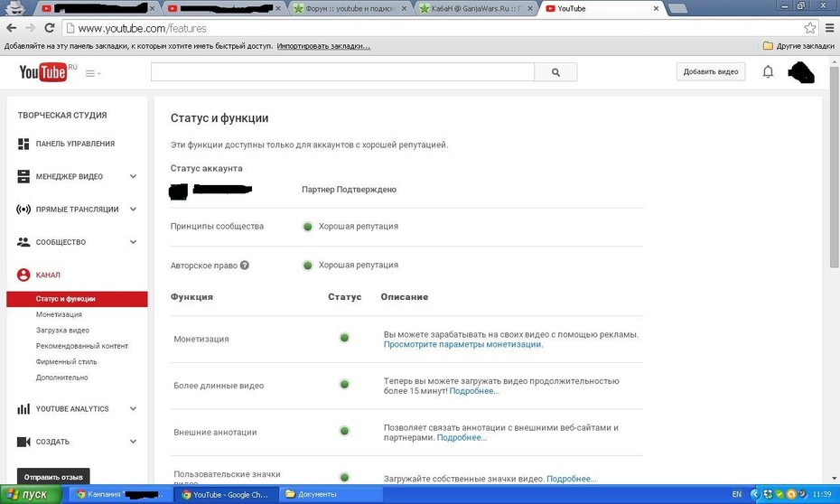Select Статус и функции menu item
This screenshot has height=504, width=840.
tap(77, 299)
